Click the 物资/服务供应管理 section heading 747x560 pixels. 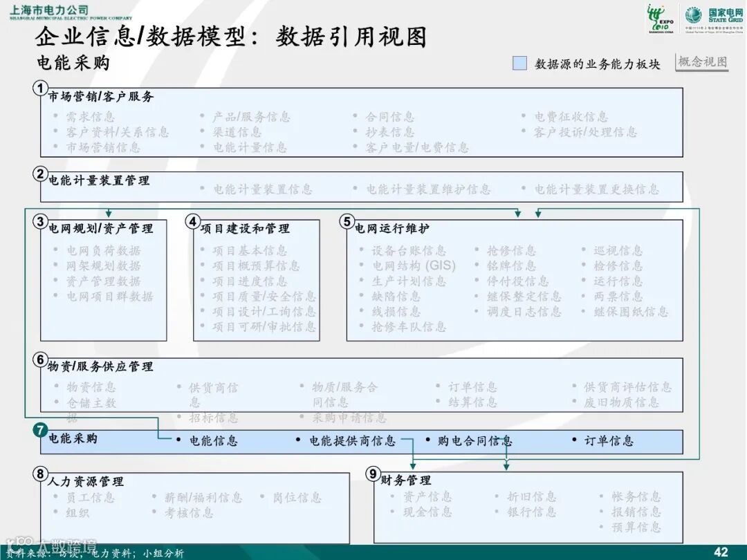tap(100, 366)
